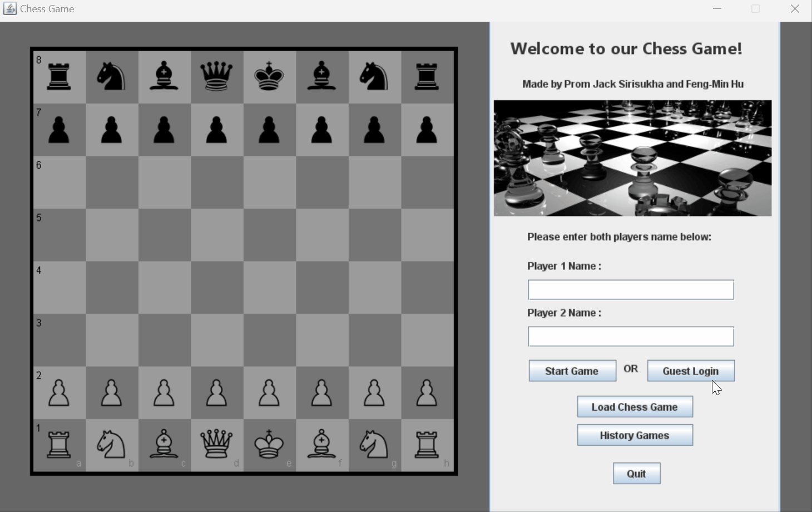812x512 pixels.
Task: Focus the Player 2 Name field
Action: [x=631, y=337]
